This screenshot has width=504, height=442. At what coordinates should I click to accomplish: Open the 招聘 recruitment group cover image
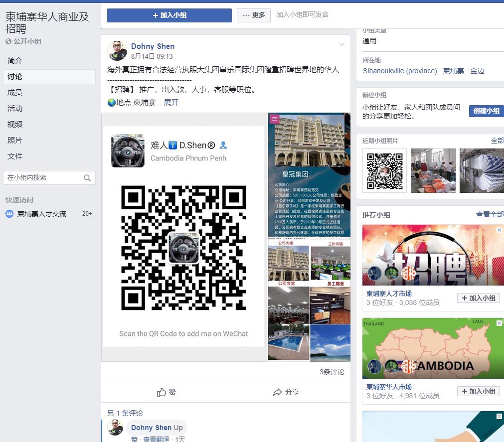[433, 255]
